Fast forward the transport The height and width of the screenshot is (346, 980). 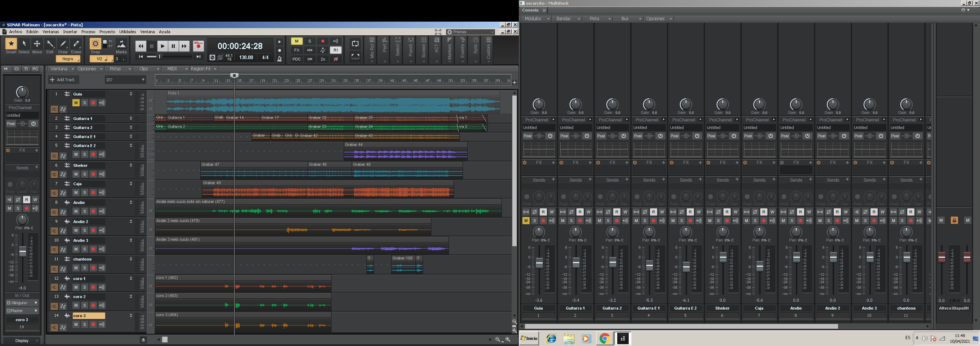tap(184, 46)
